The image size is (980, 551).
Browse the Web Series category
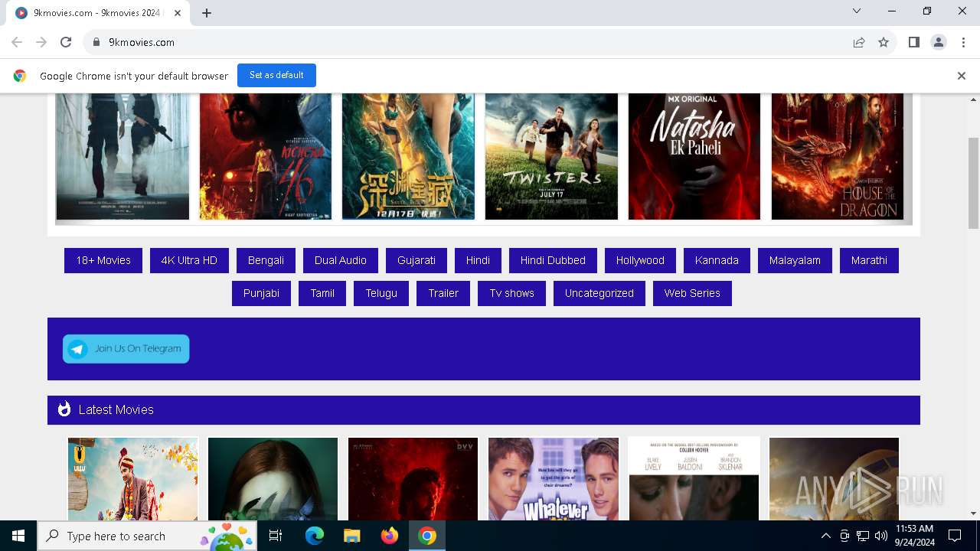pyautogui.click(x=692, y=293)
